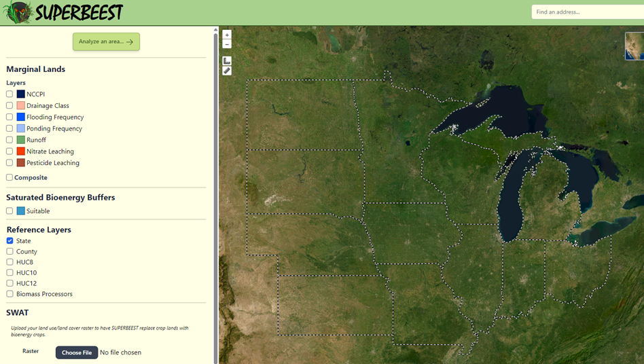The width and height of the screenshot is (644, 364).
Task: Click the sidebar vertical scrollbar
Action: (x=215, y=197)
